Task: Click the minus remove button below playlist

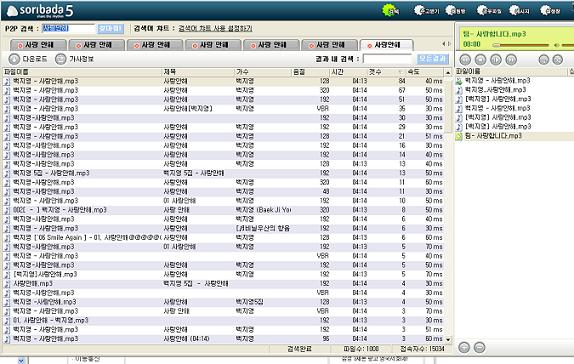Action: (480, 347)
